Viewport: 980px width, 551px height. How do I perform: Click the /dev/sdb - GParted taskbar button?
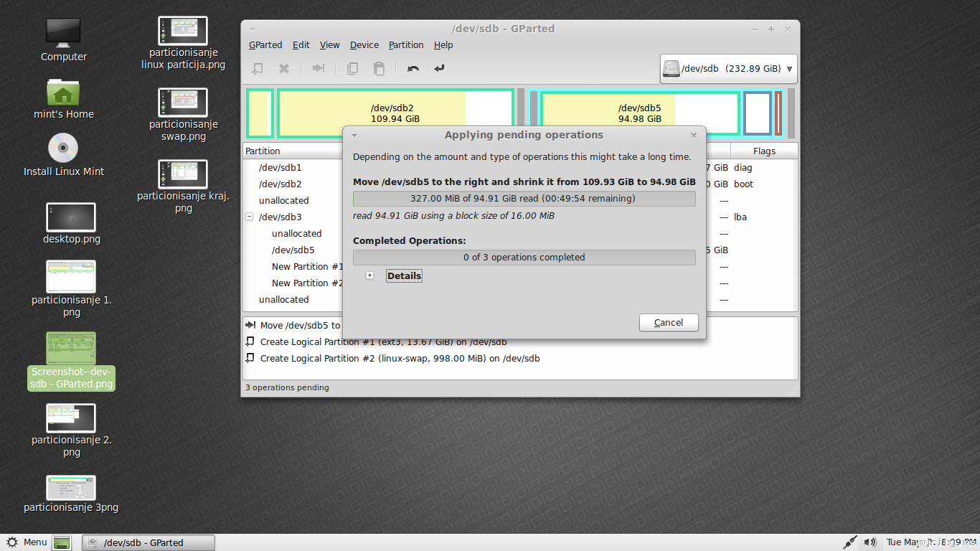pyautogui.click(x=149, y=542)
